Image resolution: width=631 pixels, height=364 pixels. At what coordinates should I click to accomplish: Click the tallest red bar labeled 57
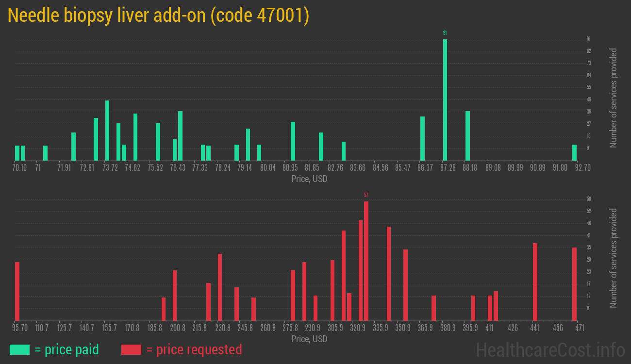click(366, 261)
